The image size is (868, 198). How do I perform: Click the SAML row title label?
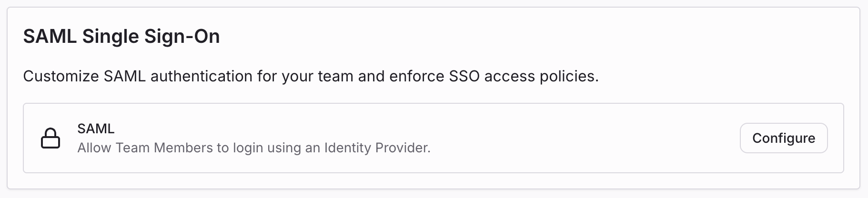tap(96, 129)
